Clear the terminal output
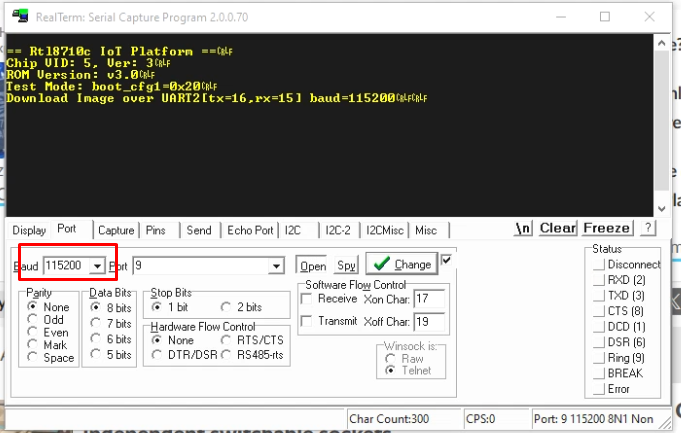Viewport: 681px width, 433px height. coord(558,228)
